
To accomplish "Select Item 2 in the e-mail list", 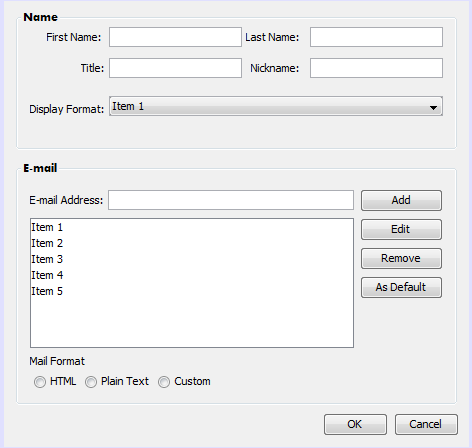I will (192, 243).
